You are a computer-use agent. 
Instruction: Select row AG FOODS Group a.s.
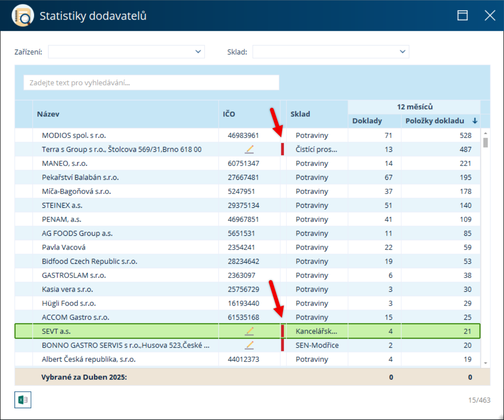pyautogui.click(x=248, y=233)
